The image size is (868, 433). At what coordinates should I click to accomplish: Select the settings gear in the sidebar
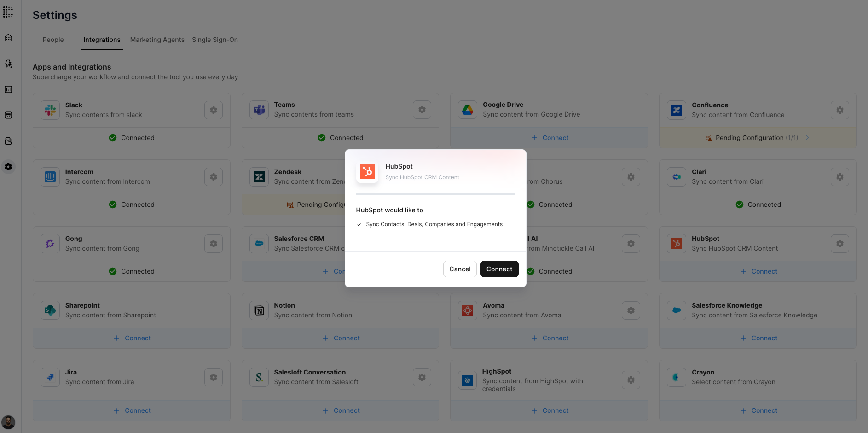coord(8,167)
